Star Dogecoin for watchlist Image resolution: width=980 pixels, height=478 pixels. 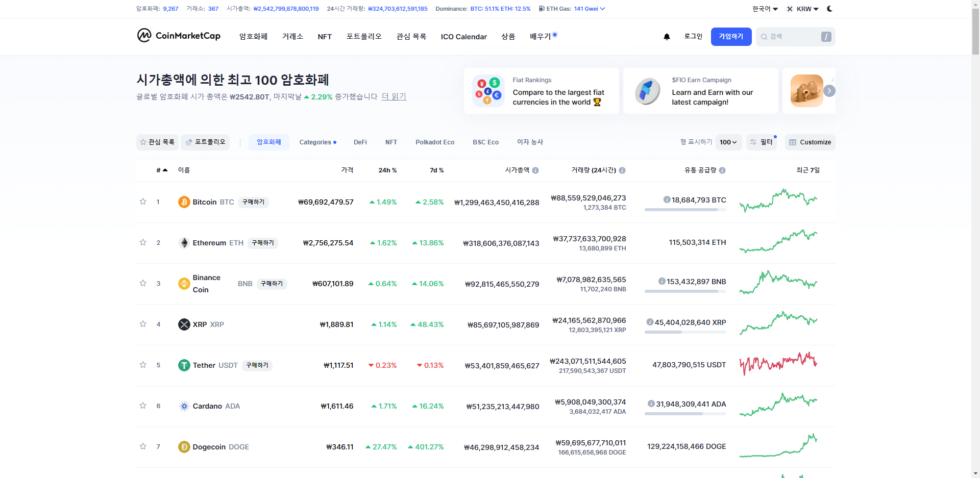143,446
